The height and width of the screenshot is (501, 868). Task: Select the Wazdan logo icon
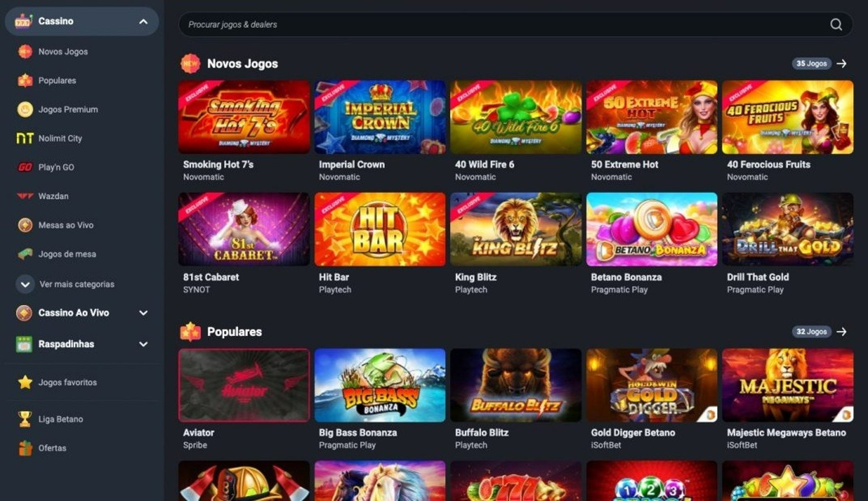[25, 196]
